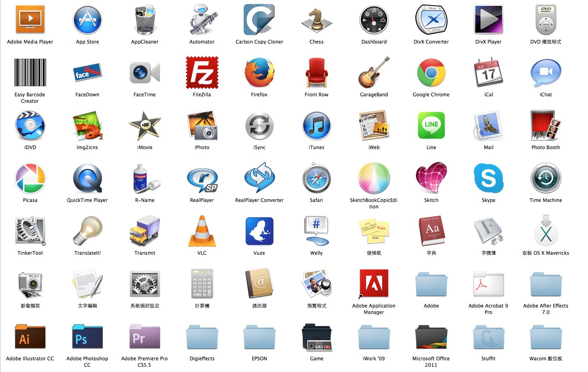Open the Mail stamp icon
Viewport: 588px width, 372px height.
click(x=489, y=125)
